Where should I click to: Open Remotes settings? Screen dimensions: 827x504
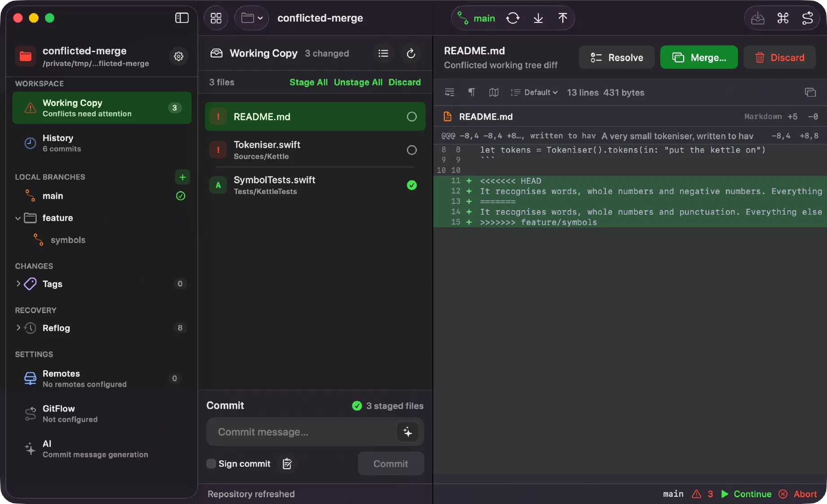point(102,379)
